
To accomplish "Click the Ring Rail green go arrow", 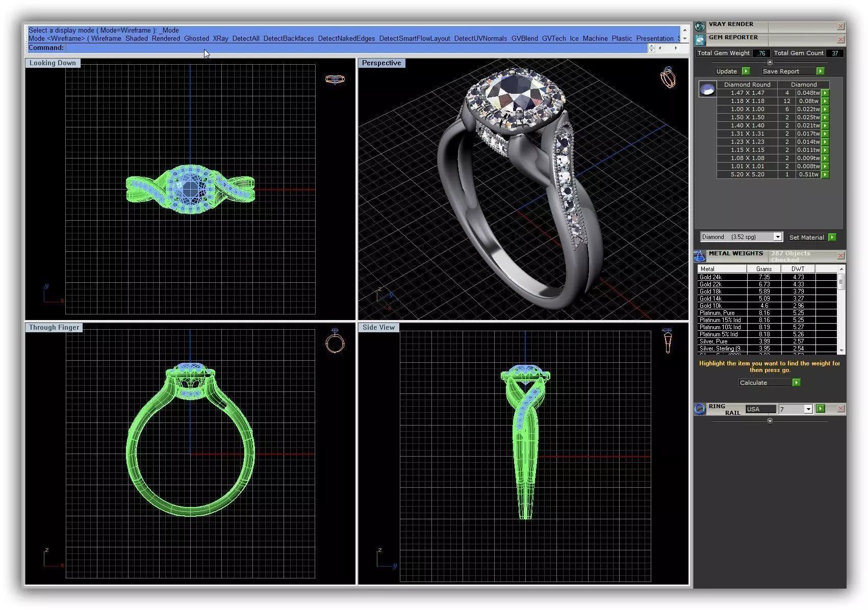I will (821, 409).
